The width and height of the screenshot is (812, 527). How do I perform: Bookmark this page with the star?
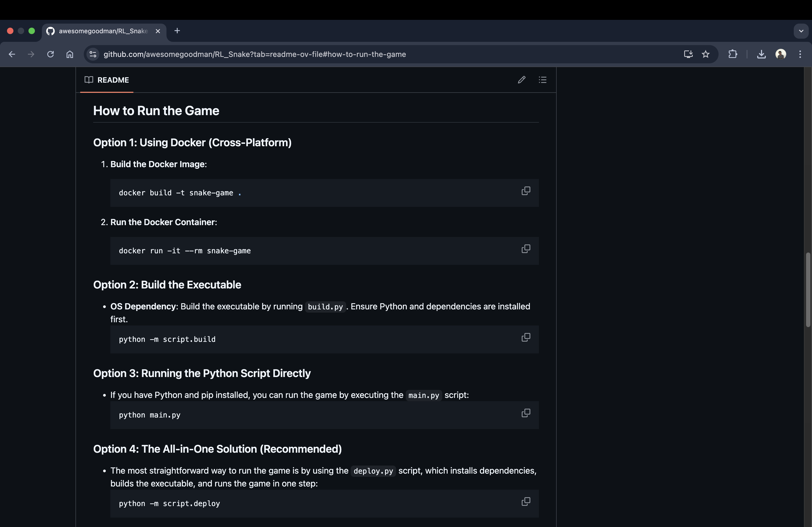point(706,54)
